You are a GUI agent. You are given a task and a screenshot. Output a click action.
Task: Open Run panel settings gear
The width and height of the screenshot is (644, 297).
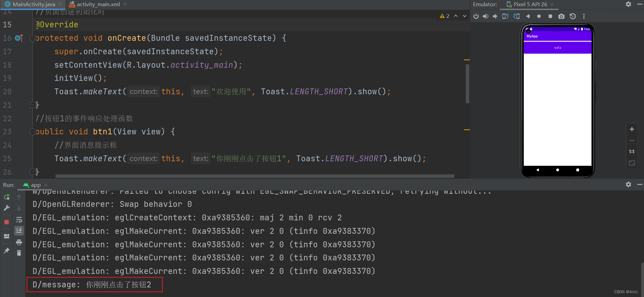[628, 184]
